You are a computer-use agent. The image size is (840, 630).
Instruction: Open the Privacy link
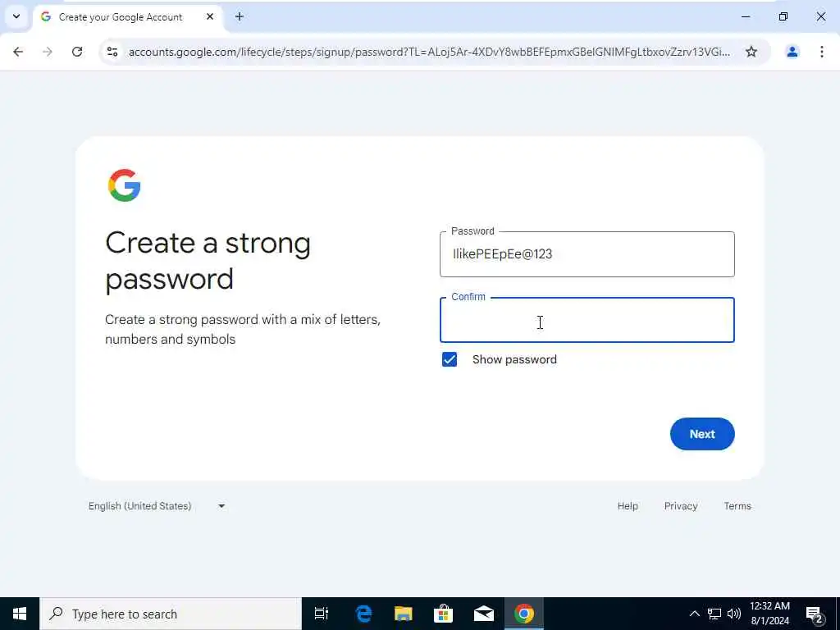[680, 506]
